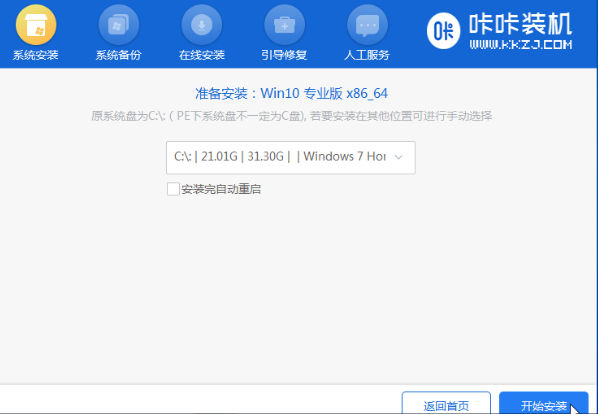Click the 引导修复 tab label
The height and width of the screenshot is (414, 598).
[284, 55]
